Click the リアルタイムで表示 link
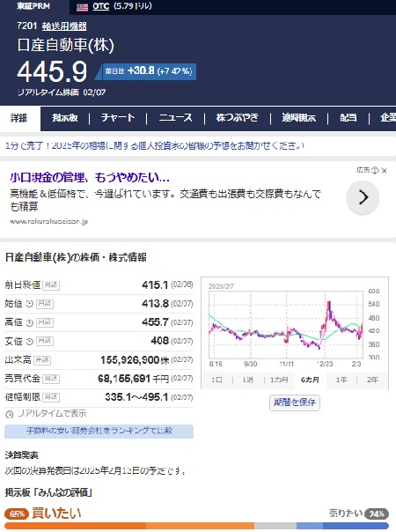This screenshot has height=532, width=396. pyautogui.click(x=52, y=414)
